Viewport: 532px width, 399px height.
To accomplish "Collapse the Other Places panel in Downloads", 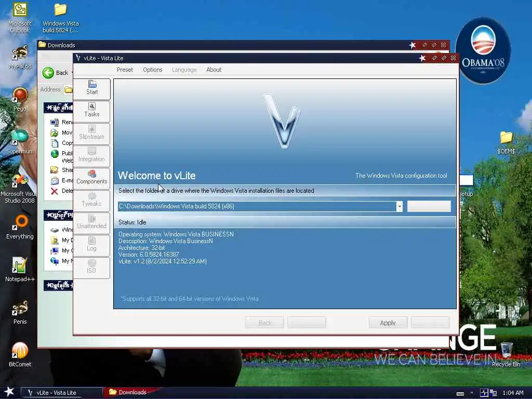I will tap(58, 215).
